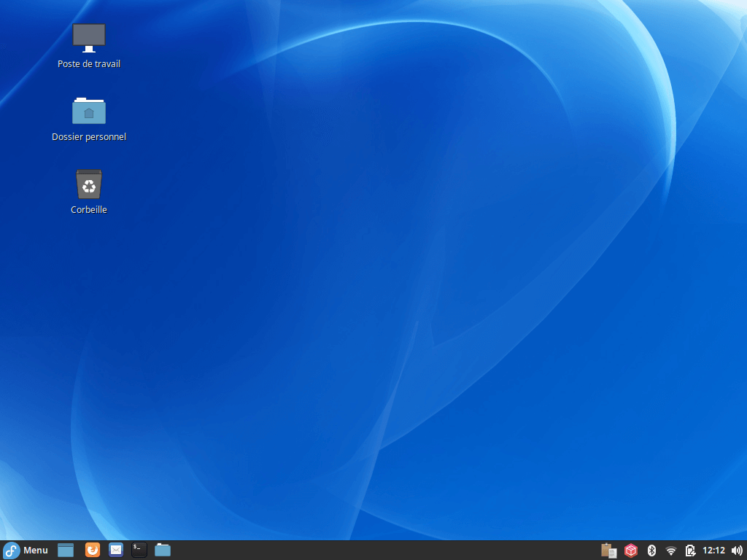Open the 12:12 clock applet
Image resolution: width=747 pixels, height=560 pixels.
[x=713, y=551]
